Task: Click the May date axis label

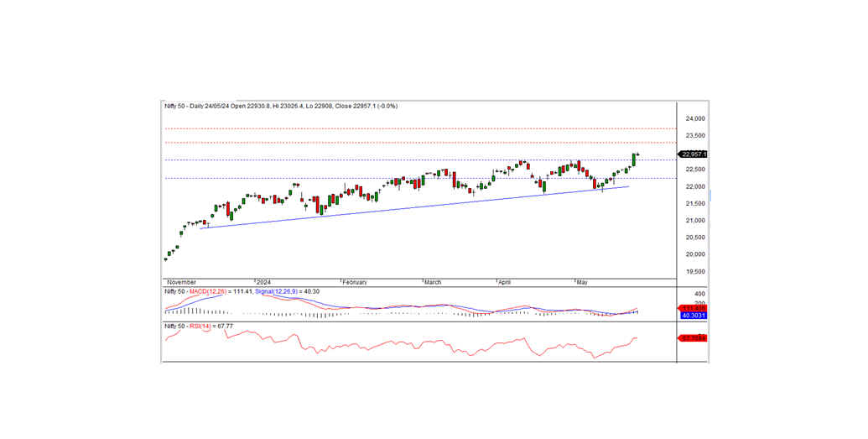Action: (581, 282)
